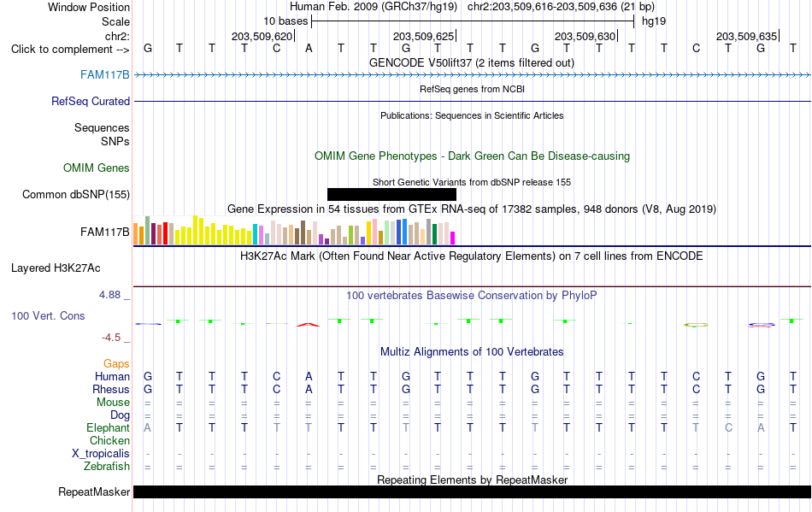Select the RepeatMasker track label
812x512 pixels.
94,491
